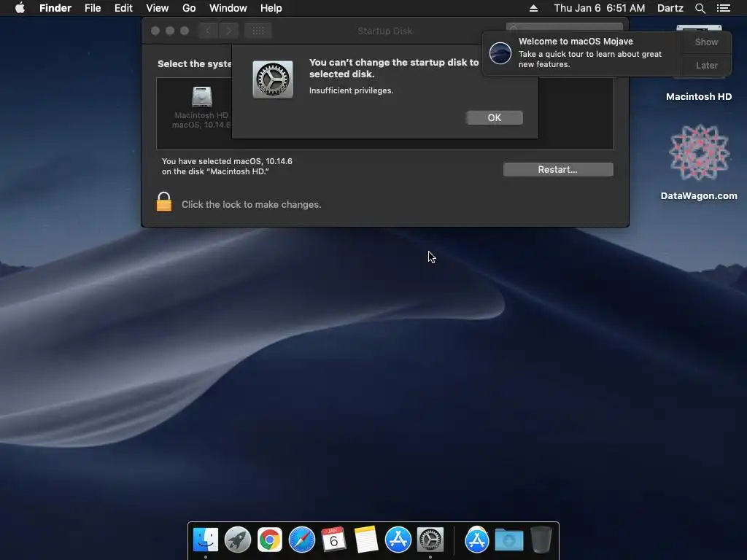
Task: Open the Edit menu
Action: pos(123,8)
